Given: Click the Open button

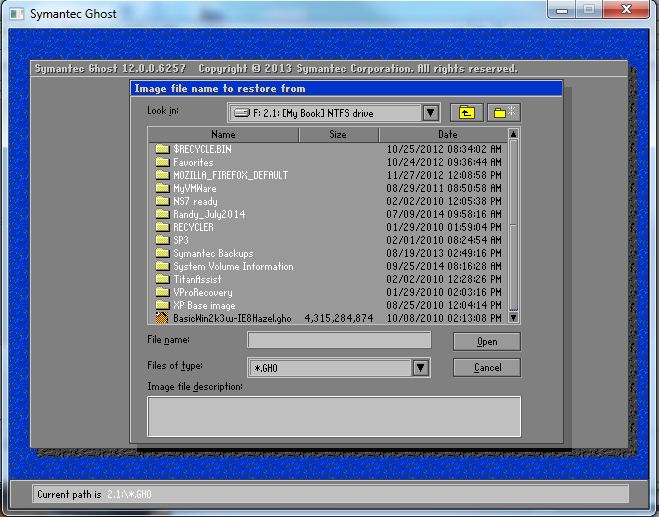Looking at the screenshot, I should 487,342.
